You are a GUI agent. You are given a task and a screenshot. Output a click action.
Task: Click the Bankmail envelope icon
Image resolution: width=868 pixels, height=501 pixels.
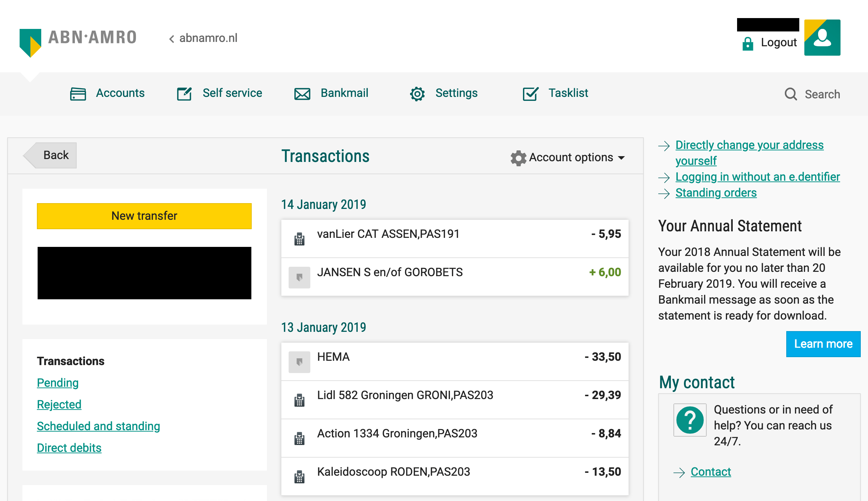[x=302, y=94]
